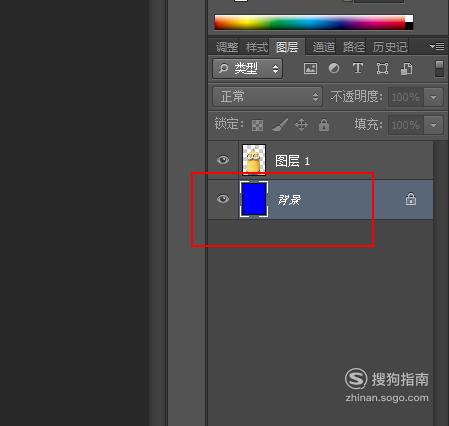
Task: Click the 填充 label
Action: (368, 125)
